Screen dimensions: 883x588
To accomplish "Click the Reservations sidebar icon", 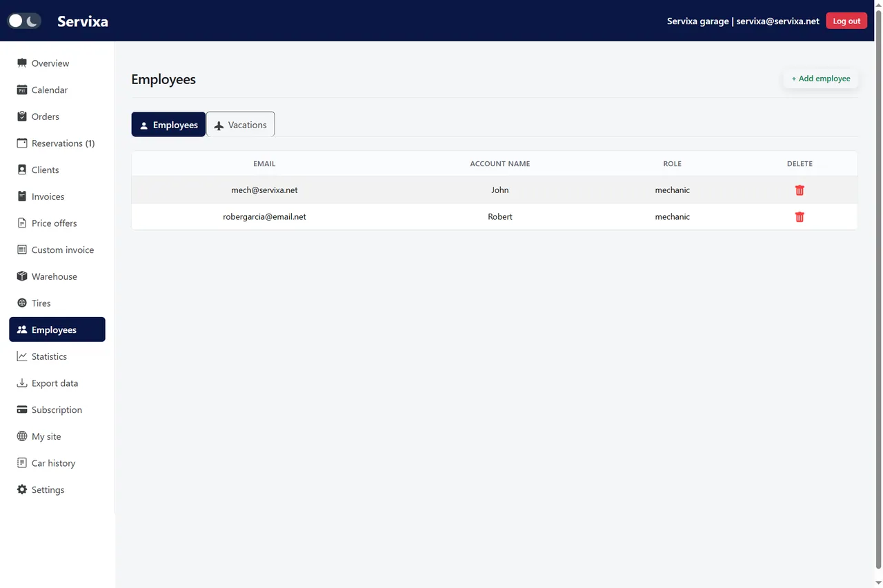I will click(22, 143).
